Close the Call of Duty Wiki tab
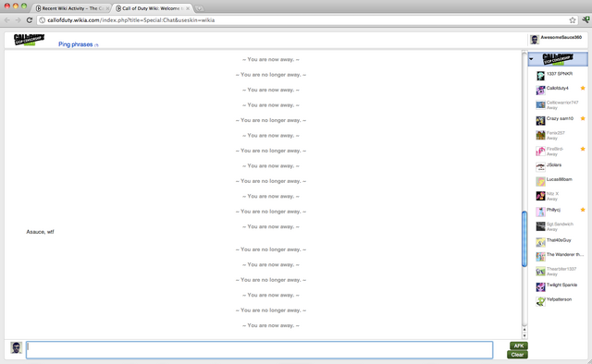This screenshot has height=364, width=592. tap(188, 8)
